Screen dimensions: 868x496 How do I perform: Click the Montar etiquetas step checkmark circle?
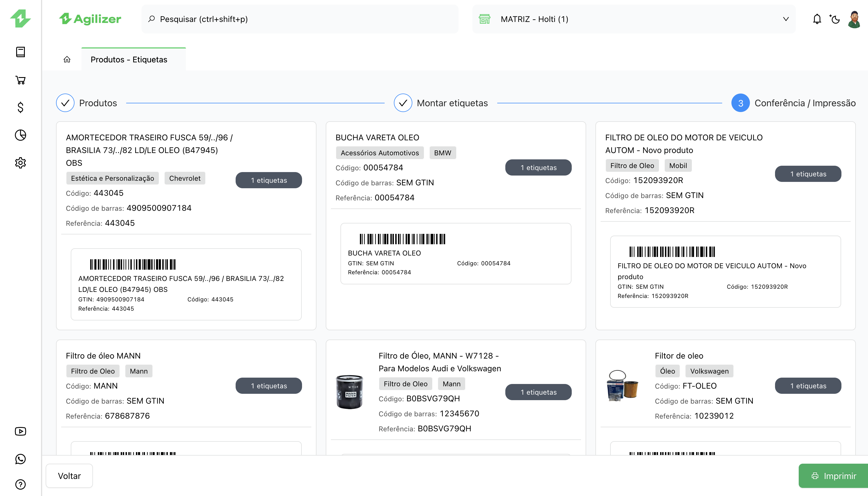[x=403, y=103]
